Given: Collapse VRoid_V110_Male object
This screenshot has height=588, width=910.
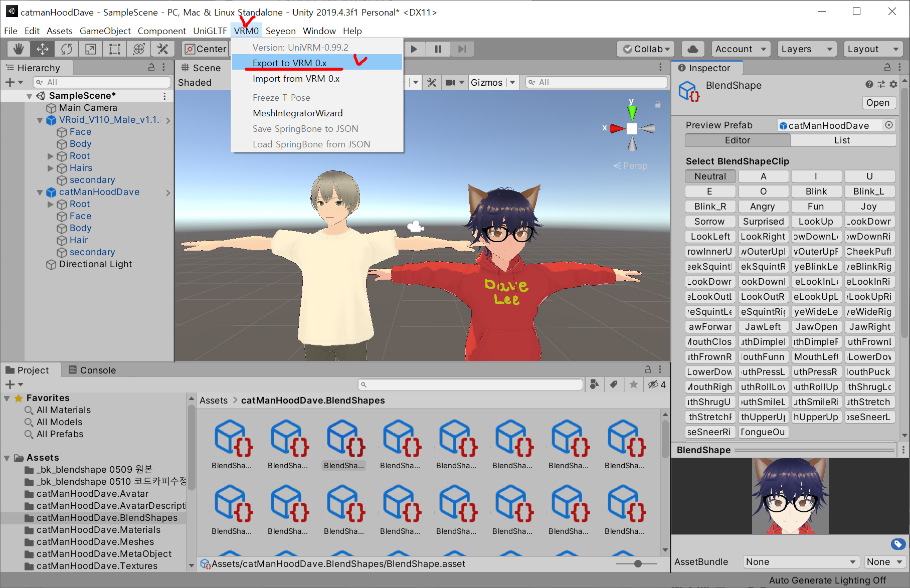Looking at the screenshot, I should pyautogui.click(x=40, y=120).
